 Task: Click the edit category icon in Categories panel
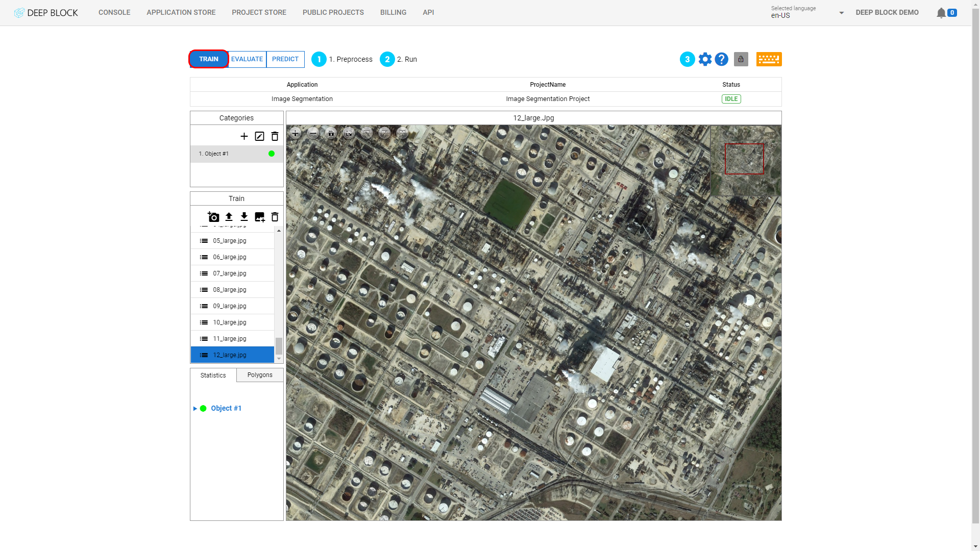pos(259,136)
